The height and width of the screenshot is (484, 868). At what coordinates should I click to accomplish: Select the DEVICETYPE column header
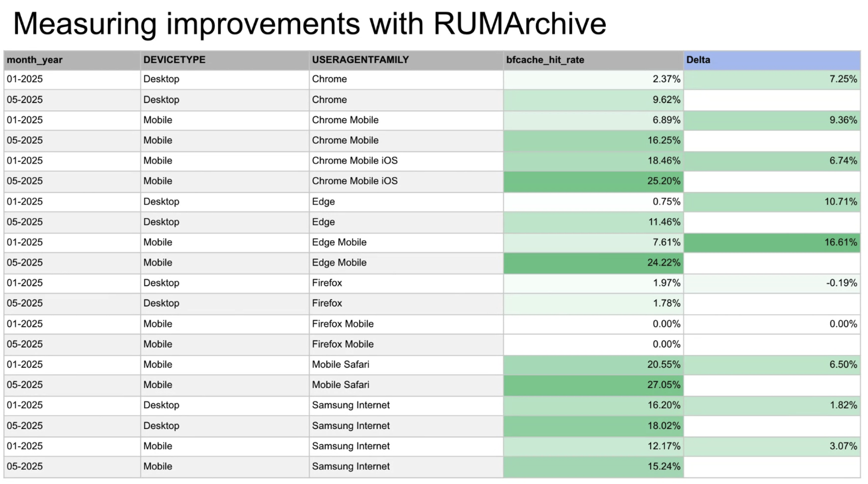click(x=225, y=60)
